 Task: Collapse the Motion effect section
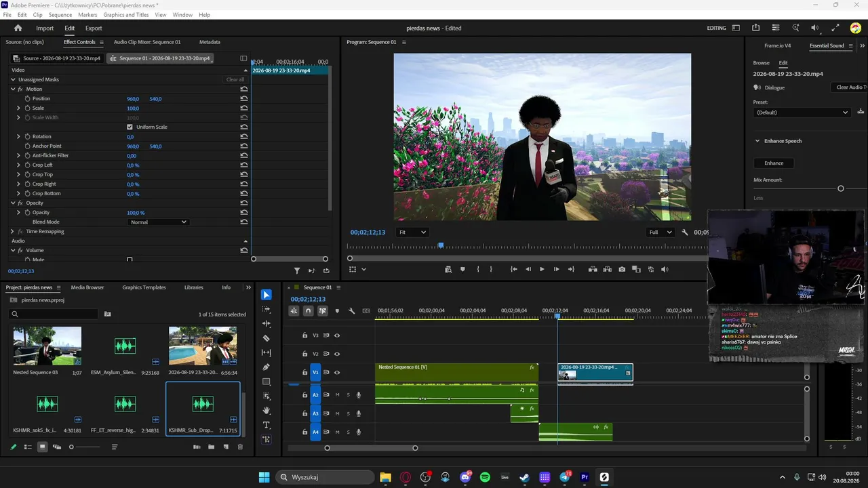pos(12,89)
